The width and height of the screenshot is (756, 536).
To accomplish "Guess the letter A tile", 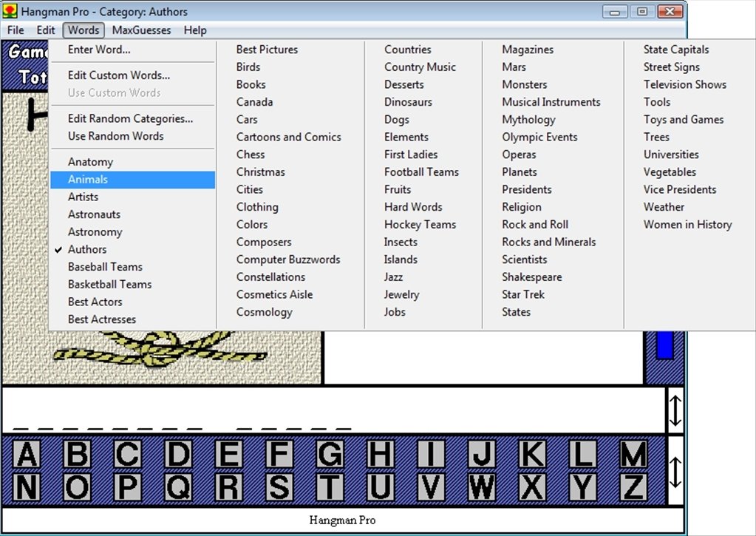I will pos(27,454).
